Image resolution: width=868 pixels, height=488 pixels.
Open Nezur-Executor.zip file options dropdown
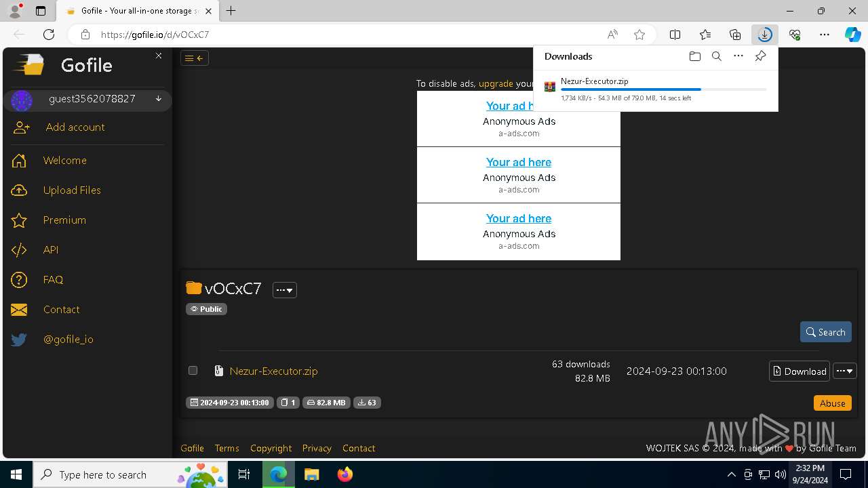[845, 371]
